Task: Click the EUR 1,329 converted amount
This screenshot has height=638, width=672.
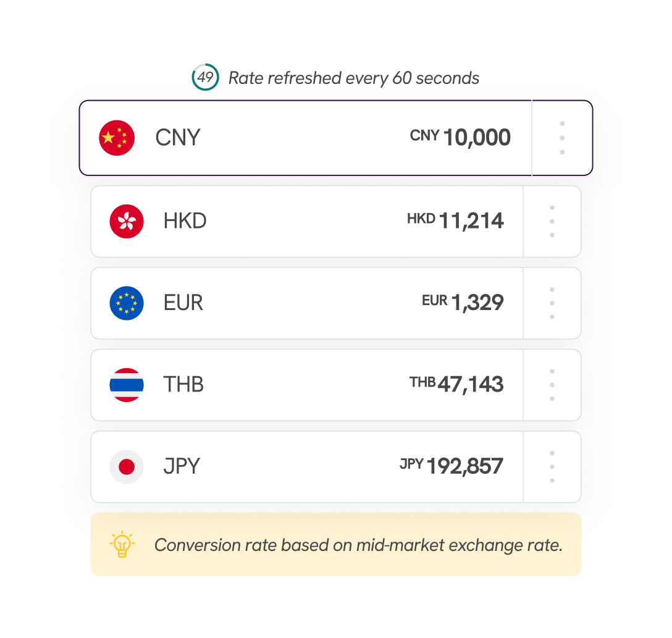Action: pos(477,303)
